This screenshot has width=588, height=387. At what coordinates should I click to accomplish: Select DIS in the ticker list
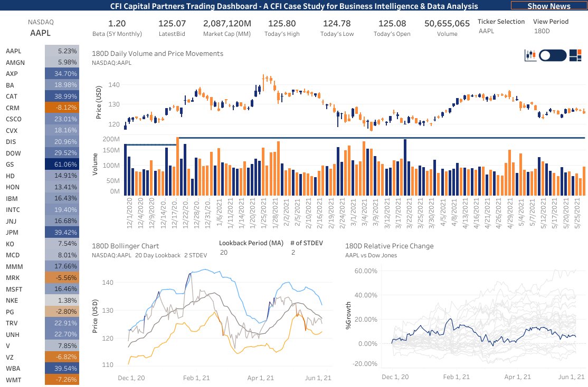11,142
